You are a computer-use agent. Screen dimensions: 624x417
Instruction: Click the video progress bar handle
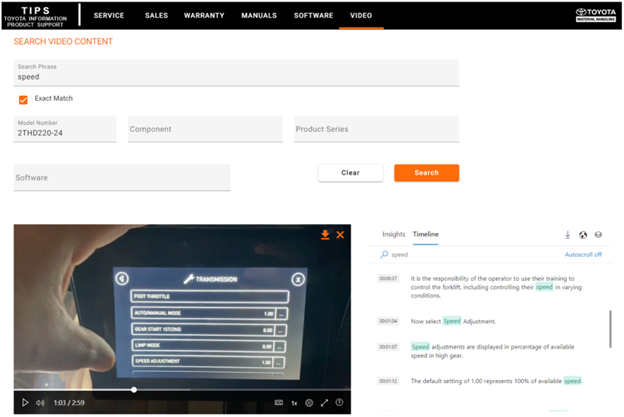point(134,390)
